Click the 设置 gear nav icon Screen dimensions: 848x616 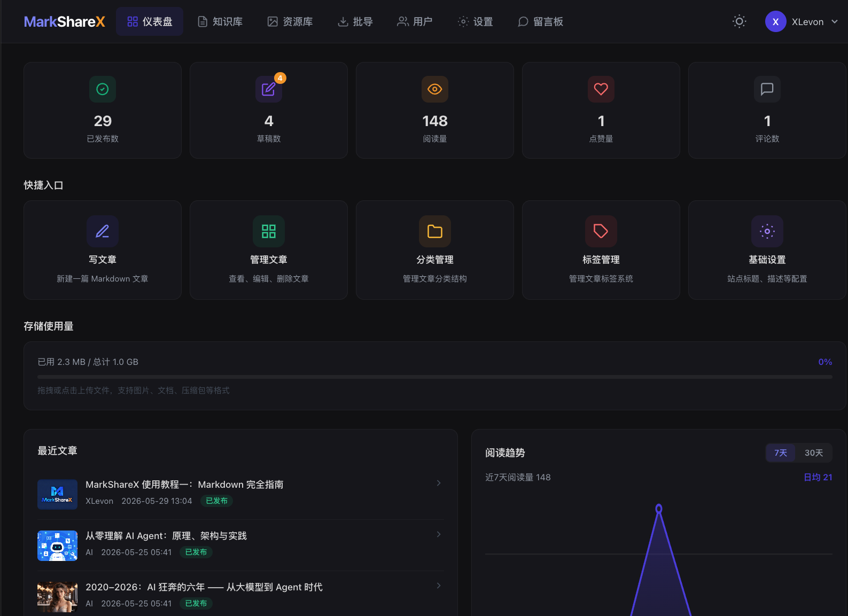463,21
